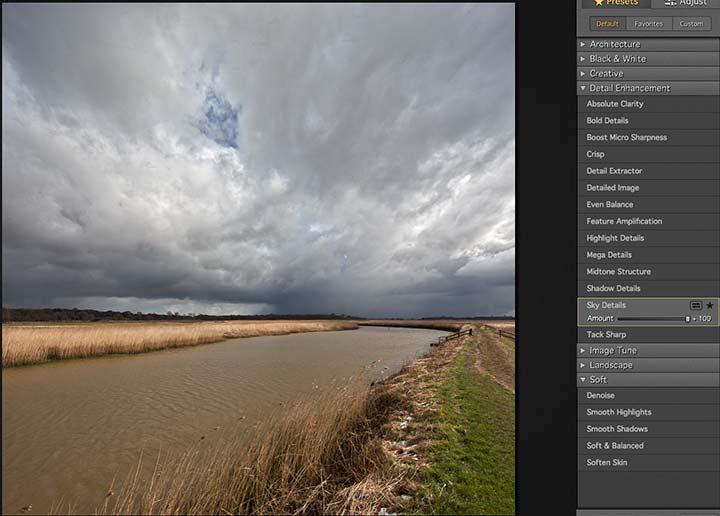Apply the Smooth Highlights preset
Image resolution: width=720 pixels, height=516 pixels.
[648, 412]
